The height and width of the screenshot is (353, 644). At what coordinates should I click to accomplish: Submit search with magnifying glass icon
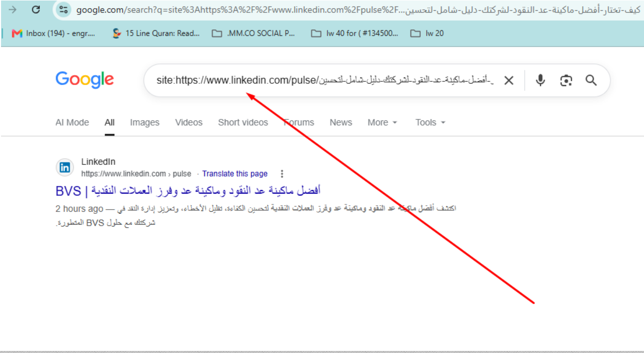coord(591,80)
